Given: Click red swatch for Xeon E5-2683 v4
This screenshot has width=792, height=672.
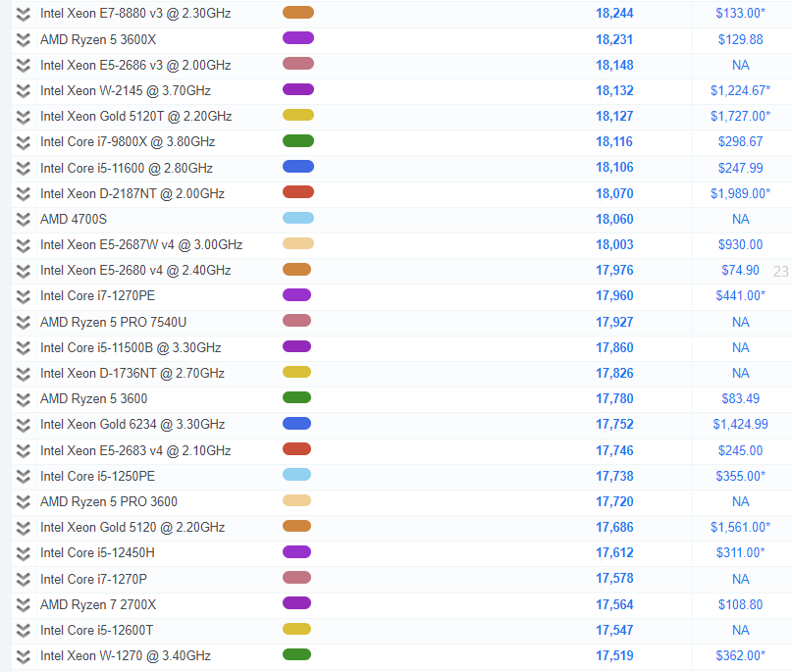Looking at the screenshot, I should pos(296,450).
